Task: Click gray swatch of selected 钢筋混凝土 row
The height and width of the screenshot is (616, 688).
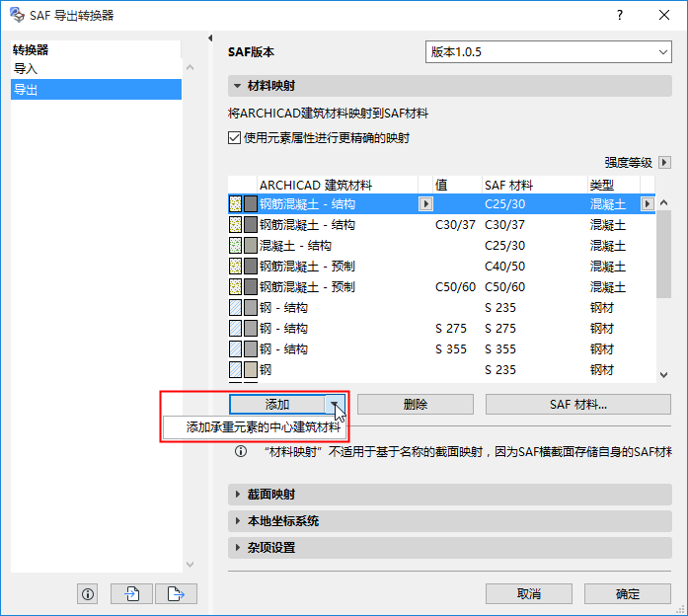Action: 251,204
